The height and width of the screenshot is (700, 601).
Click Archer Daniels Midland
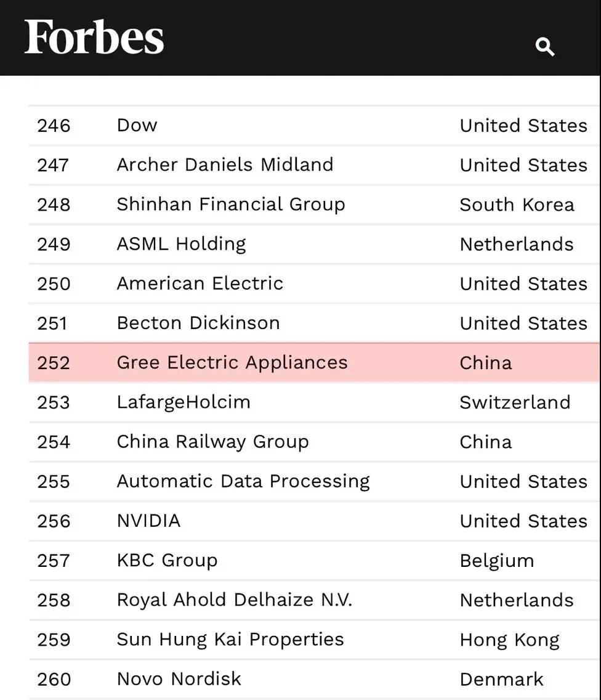tap(225, 165)
